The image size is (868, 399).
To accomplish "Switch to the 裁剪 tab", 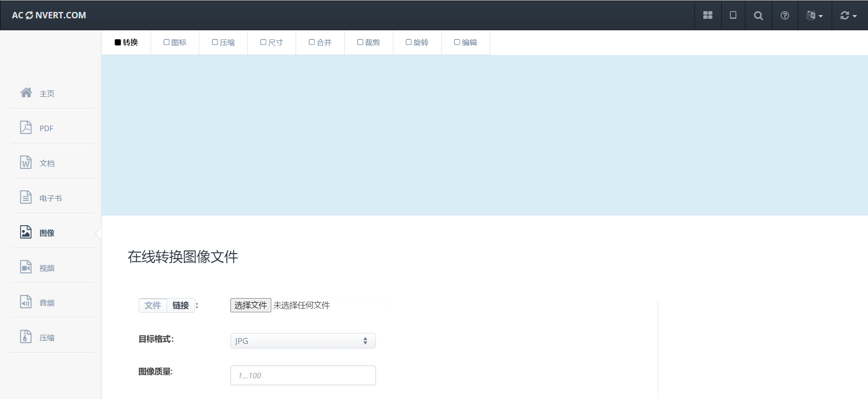I will coord(369,42).
